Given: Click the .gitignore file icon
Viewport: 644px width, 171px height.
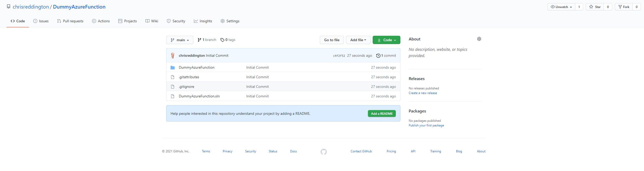Looking at the screenshot, I should 173,87.
